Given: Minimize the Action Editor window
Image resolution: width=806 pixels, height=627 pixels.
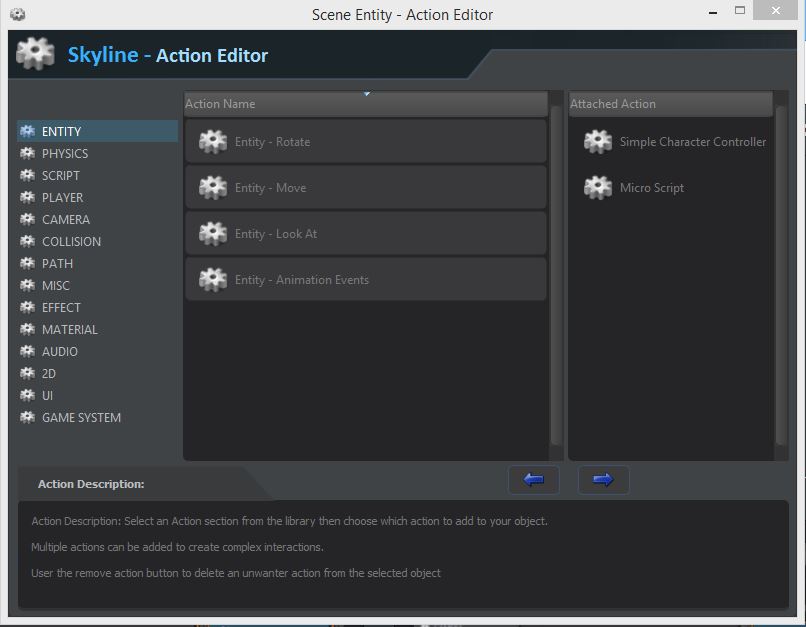Looking at the screenshot, I should pyautogui.click(x=713, y=12).
